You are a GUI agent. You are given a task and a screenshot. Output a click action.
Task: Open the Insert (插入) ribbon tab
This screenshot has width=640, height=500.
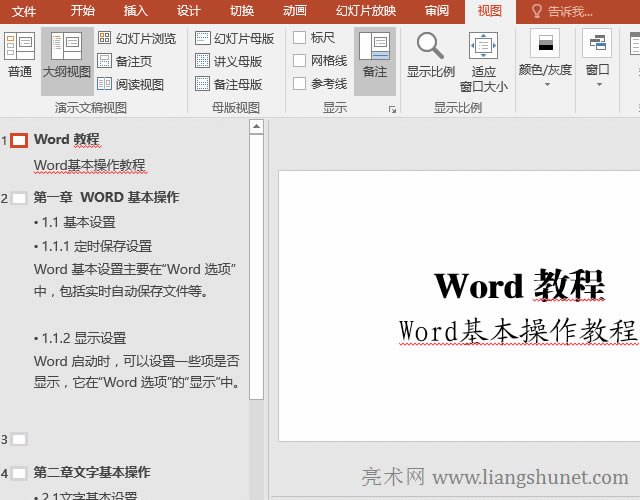(x=136, y=11)
